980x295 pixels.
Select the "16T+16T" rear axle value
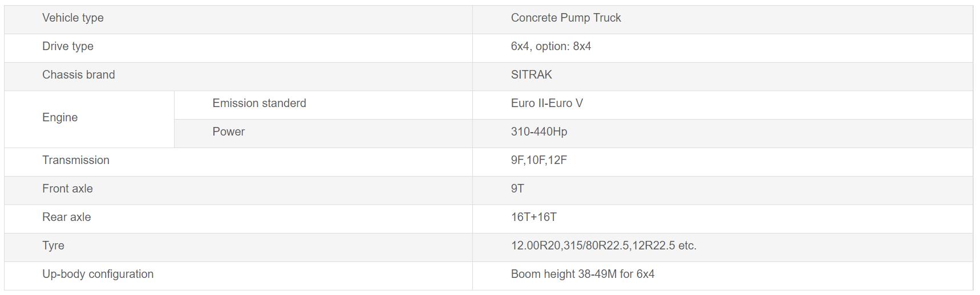[533, 217]
